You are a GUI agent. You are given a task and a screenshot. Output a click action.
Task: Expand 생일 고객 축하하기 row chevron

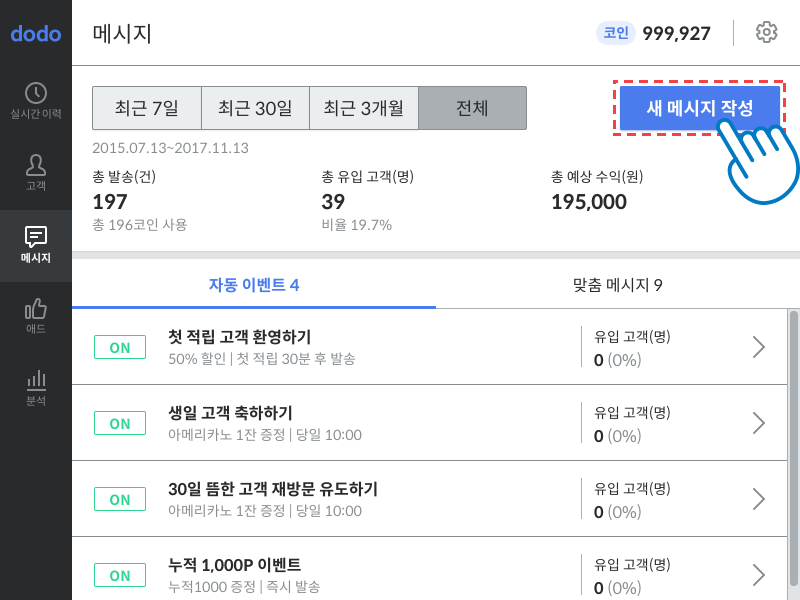[x=759, y=423]
